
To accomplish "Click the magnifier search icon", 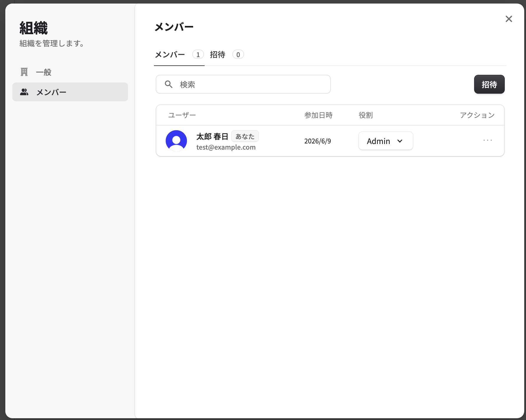I will tap(169, 84).
